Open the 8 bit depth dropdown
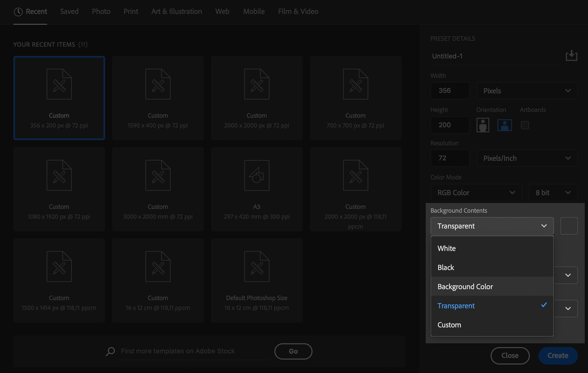Viewport: 588px width, 373px height. pyautogui.click(x=553, y=193)
